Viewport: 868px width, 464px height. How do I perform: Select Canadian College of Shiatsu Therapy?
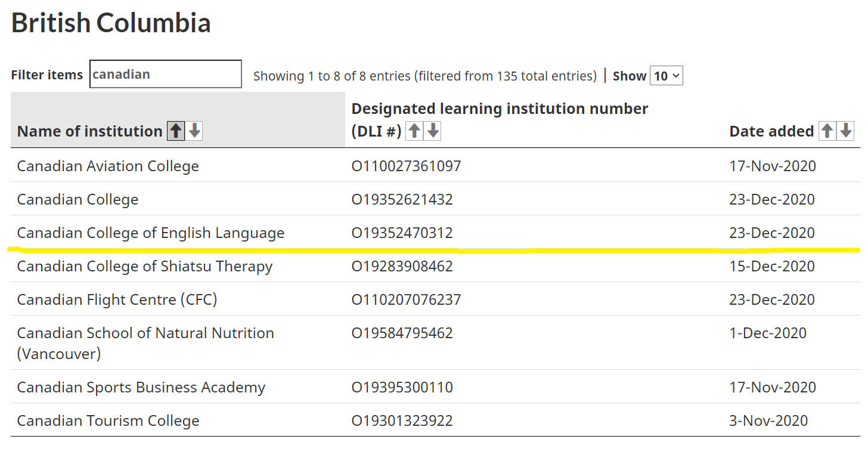click(x=144, y=266)
